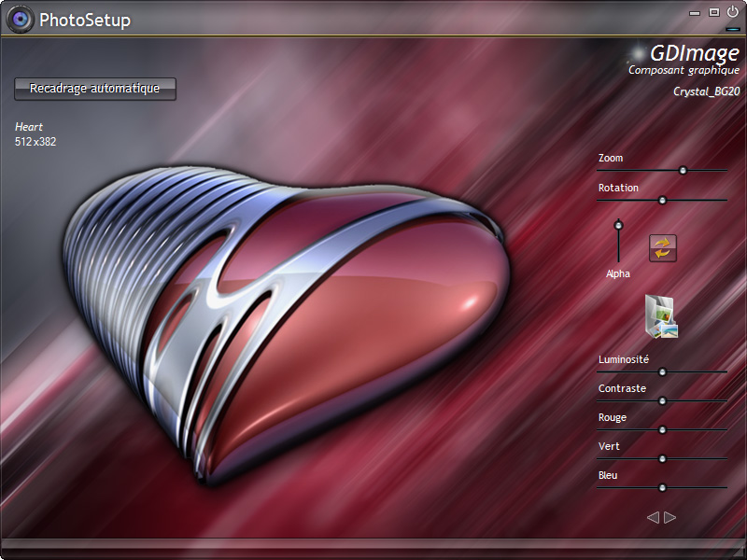
Task: Click the Bleu slider handle
Action: pyautogui.click(x=662, y=487)
